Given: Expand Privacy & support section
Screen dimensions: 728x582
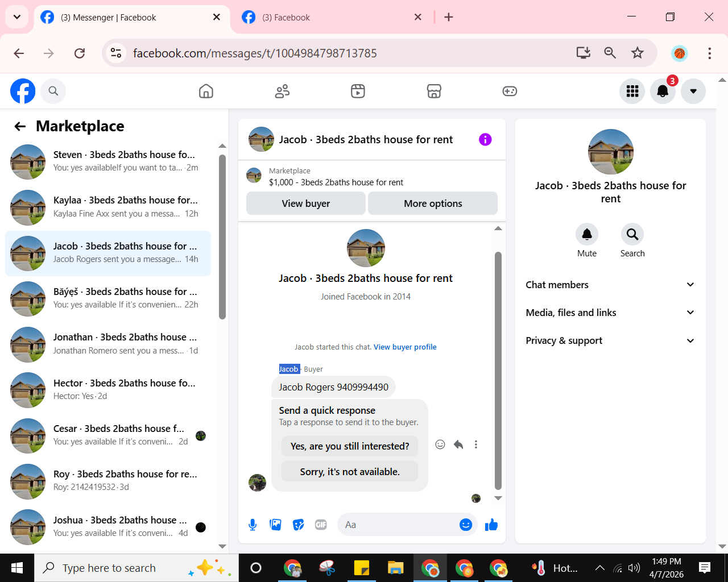Looking at the screenshot, I should [x=610, y=340].
